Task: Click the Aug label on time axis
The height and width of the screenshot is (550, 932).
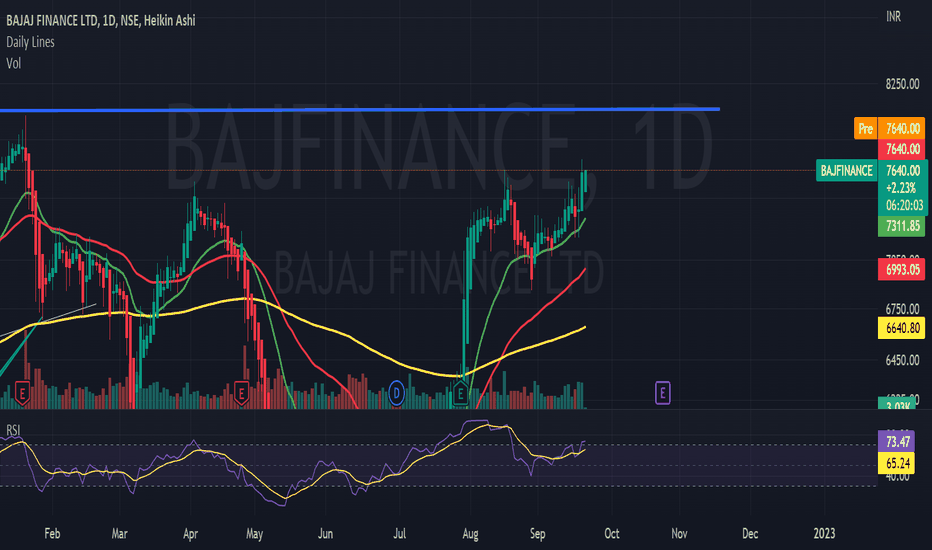Action: 470,533
